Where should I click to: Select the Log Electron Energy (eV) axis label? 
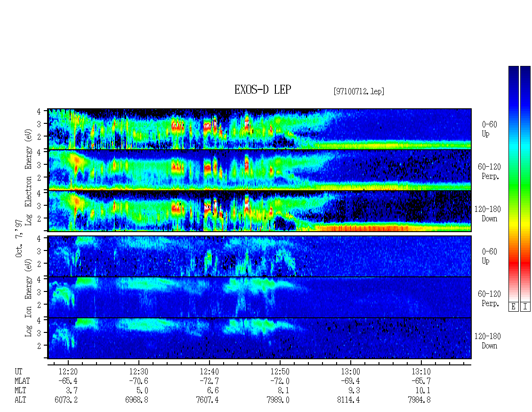tap(29, 177)
